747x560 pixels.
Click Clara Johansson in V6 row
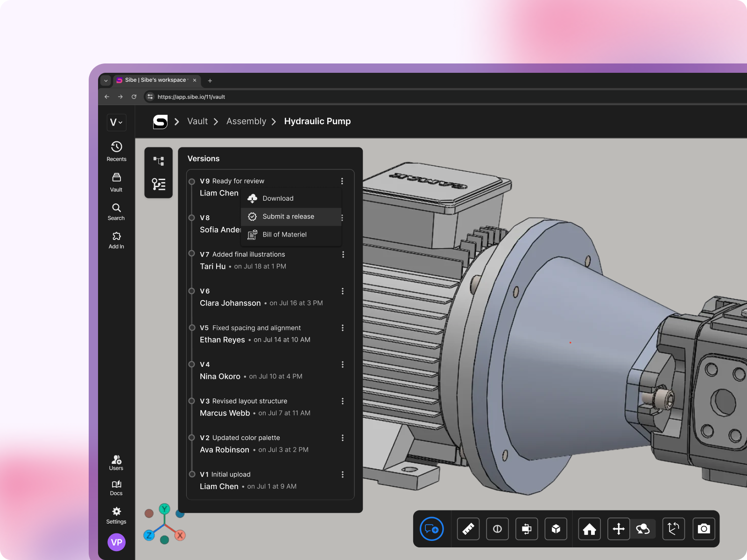click(230, 303)
